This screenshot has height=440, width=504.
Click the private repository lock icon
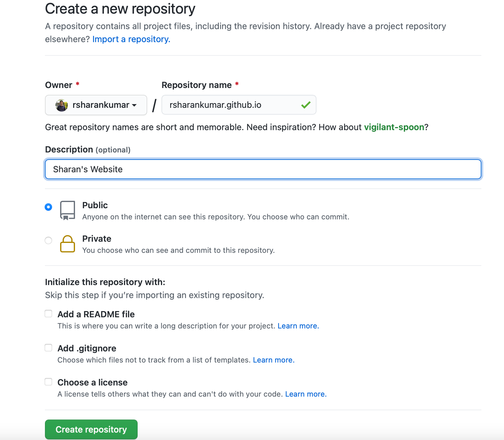pos(67,244)
